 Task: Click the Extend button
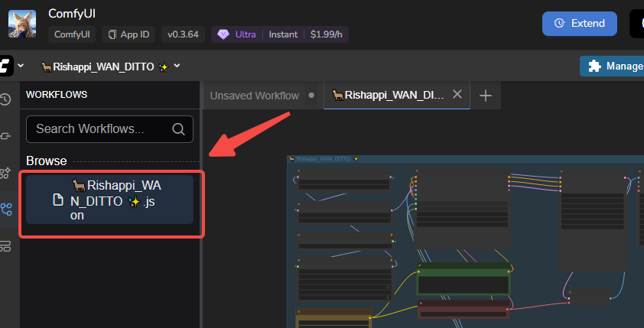(x=579, y=23)
